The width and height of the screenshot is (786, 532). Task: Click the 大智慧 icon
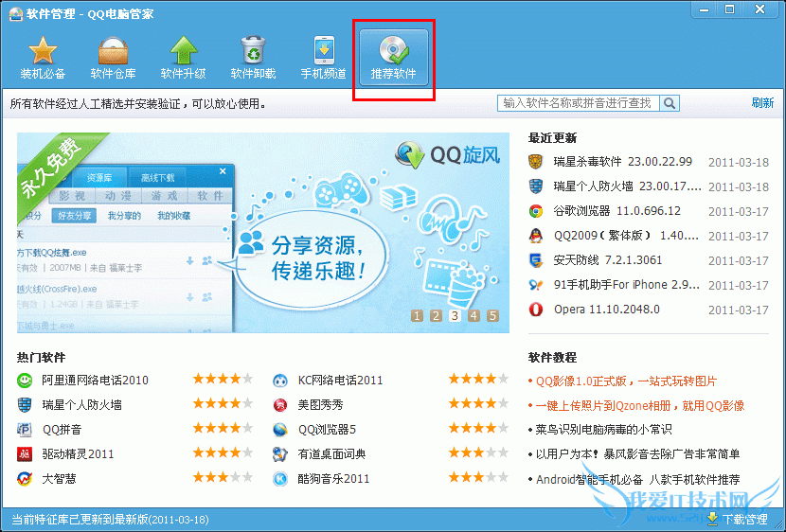[x=25, y=478]
